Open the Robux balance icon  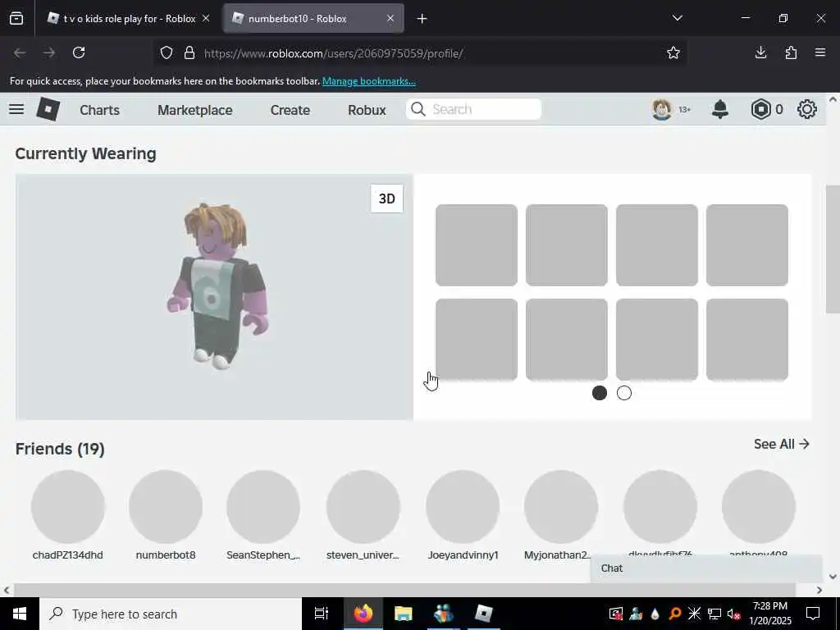pyautogui.click(x=760, y=109)
